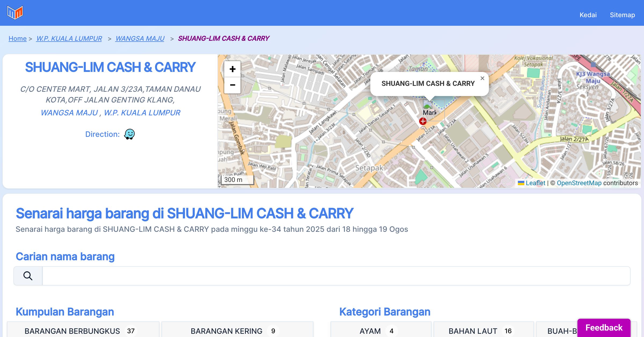The width and height of the screenshot is (644, 337).
Task: Click the search magnifier icon
Action: pyautogui.click(x=28, y=276)
